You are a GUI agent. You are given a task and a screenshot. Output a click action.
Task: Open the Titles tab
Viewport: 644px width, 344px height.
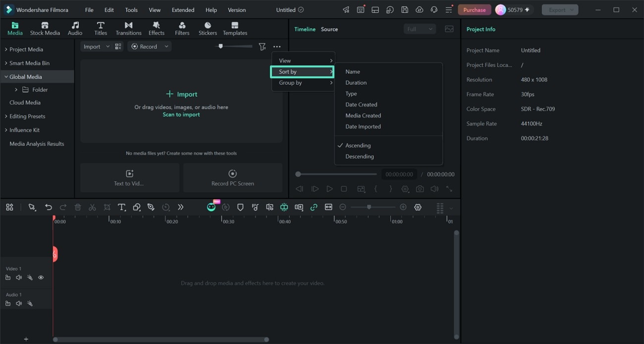point(101,29)
